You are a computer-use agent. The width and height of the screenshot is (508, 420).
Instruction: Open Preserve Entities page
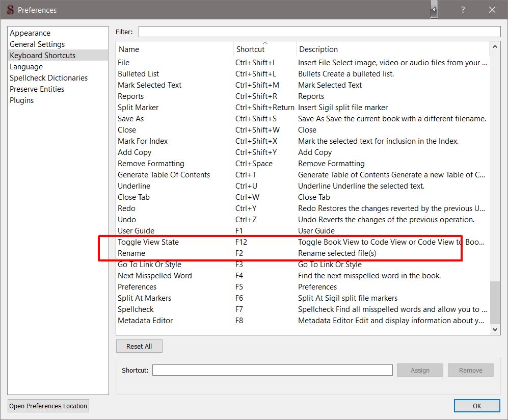[37, 89]
